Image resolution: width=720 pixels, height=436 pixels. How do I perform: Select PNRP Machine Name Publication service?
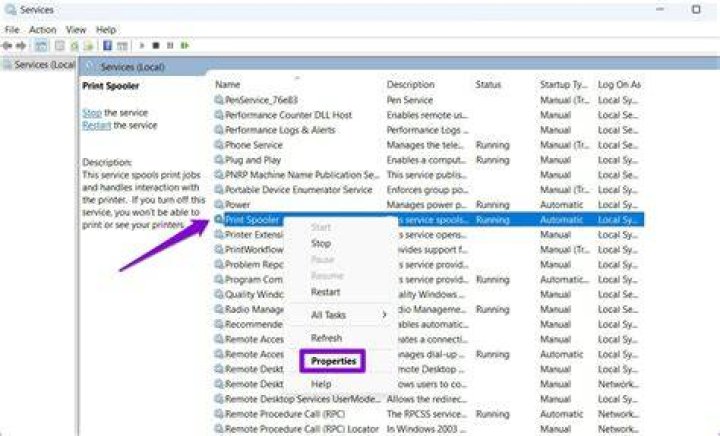pos(429,174)
